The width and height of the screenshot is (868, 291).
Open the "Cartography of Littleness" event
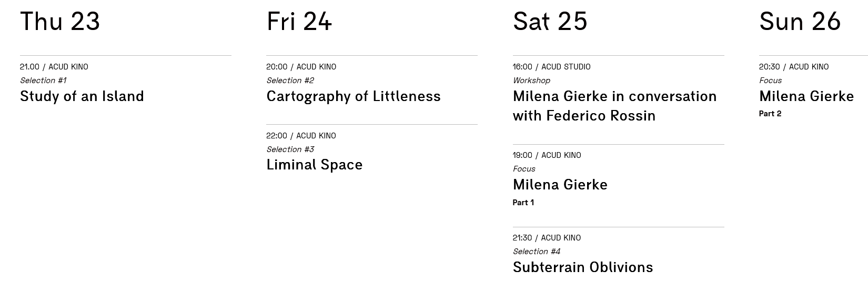pyautogui.click(x=353, y=96)
